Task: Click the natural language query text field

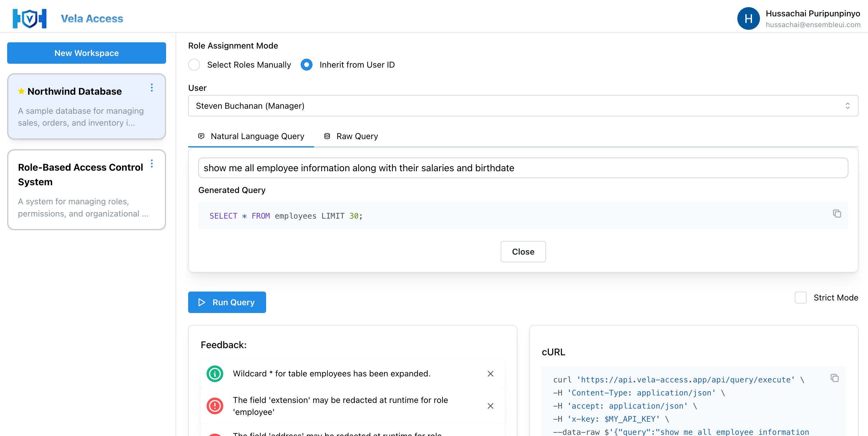Action: coord(523,168)
